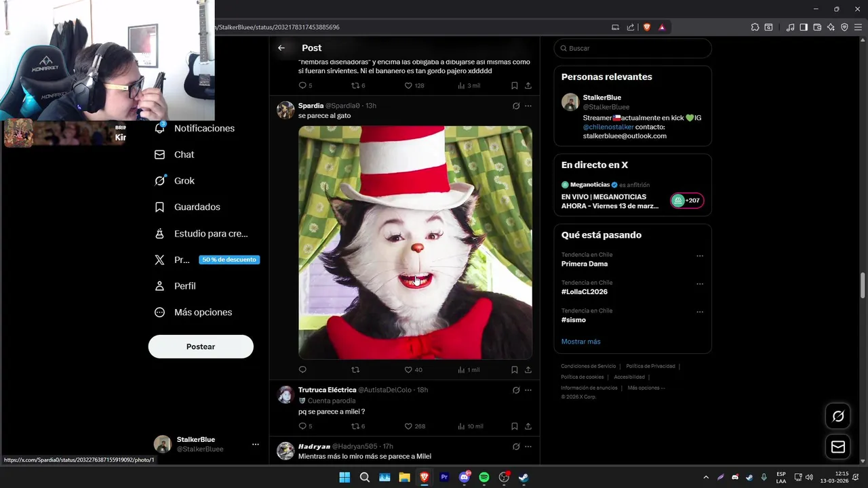The height and width of the screenshot is (488, 868).
Task: Open Condiciones de Servicio link
Action: click(x=589, y=366)
